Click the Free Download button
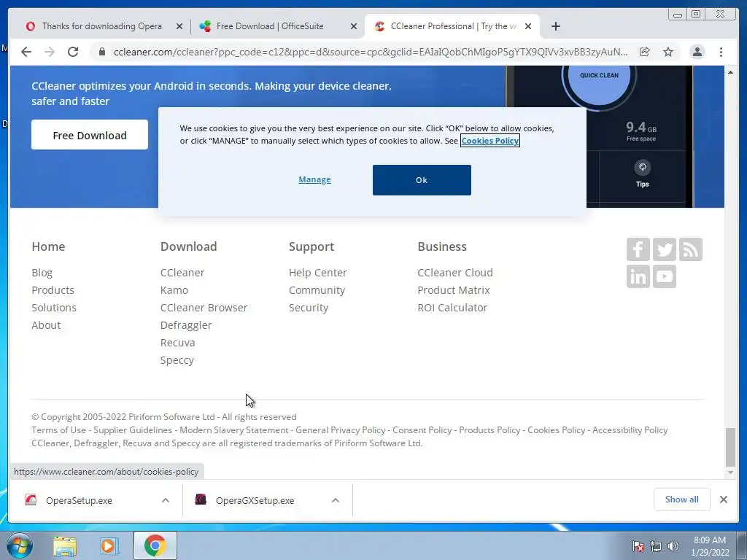The image size is (747, 560). click(90, 135)
